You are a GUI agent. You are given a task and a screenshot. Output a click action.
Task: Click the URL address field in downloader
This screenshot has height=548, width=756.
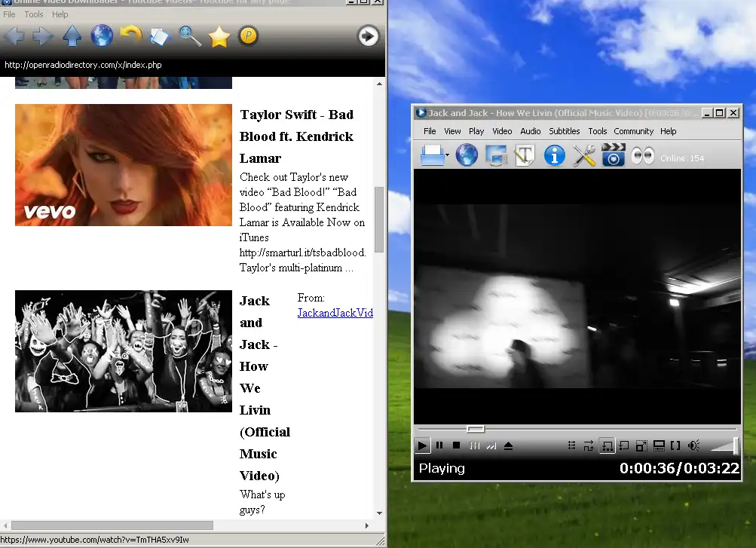192,65
